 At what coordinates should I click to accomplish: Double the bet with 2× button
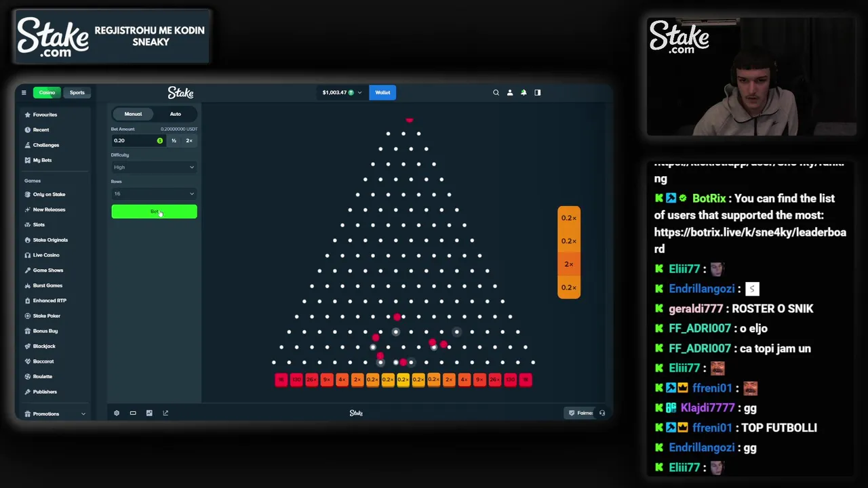coord(189,140)
